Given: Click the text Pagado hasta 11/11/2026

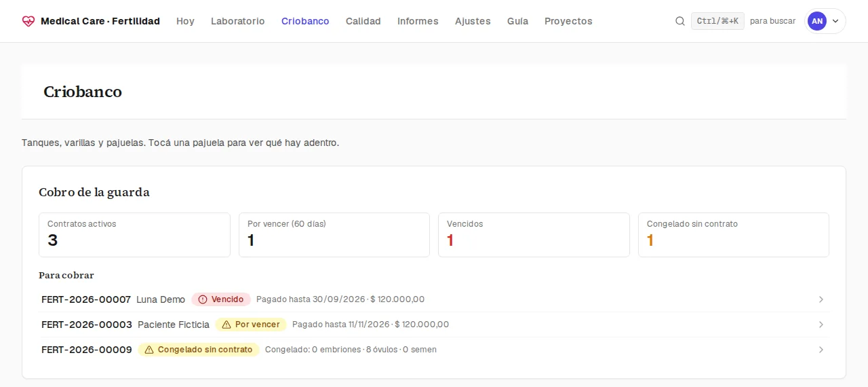Looking at the screenshot, I should pyautogui.click(x=341, y=325).
